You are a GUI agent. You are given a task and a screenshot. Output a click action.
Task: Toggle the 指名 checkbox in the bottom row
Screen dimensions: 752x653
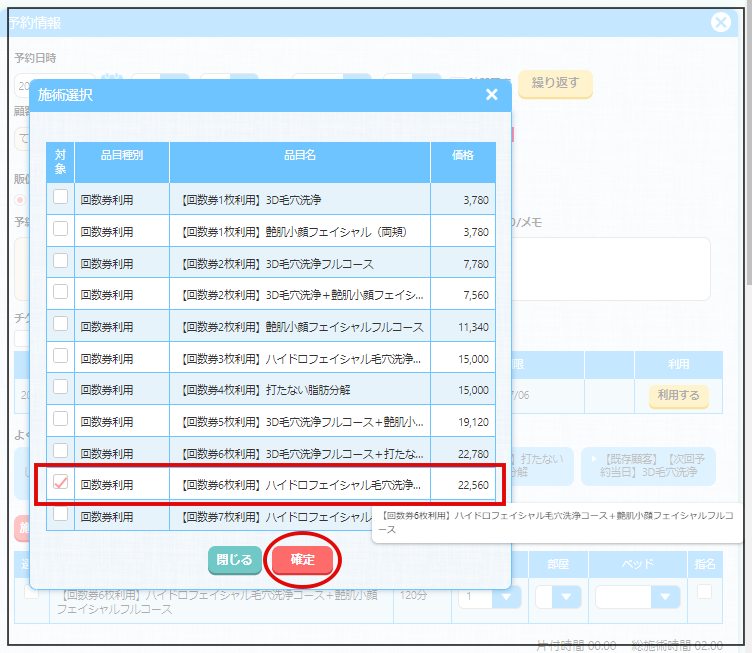point(706,592)
